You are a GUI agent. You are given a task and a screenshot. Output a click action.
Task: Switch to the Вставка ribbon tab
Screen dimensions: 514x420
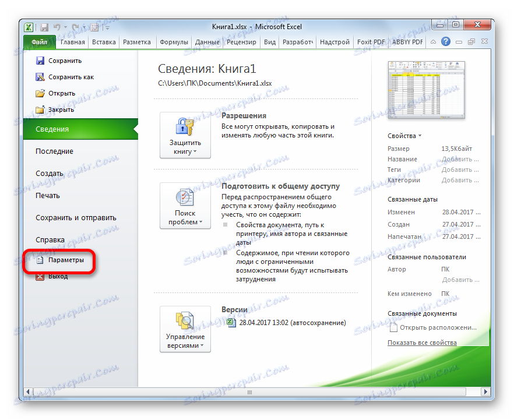coord(104,42)
